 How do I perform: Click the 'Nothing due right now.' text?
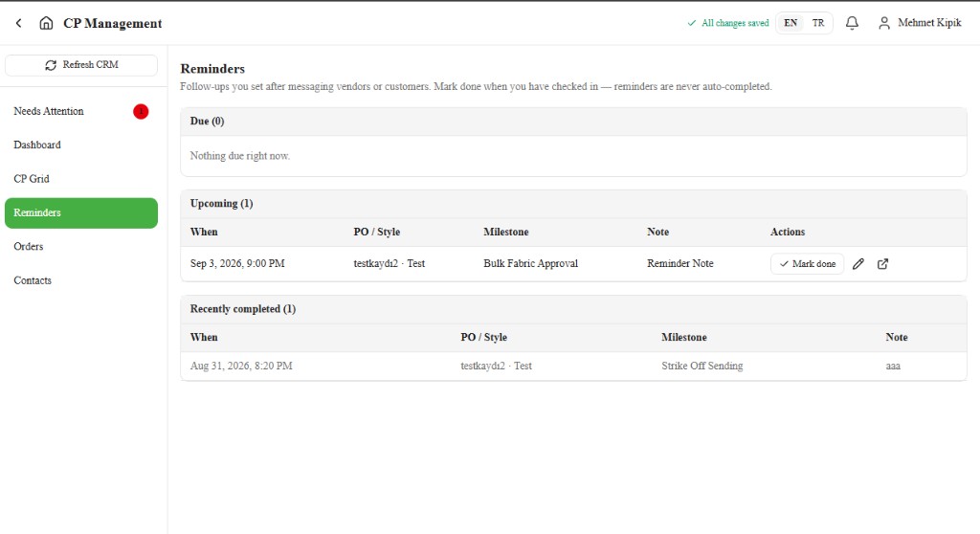(240, 156)
